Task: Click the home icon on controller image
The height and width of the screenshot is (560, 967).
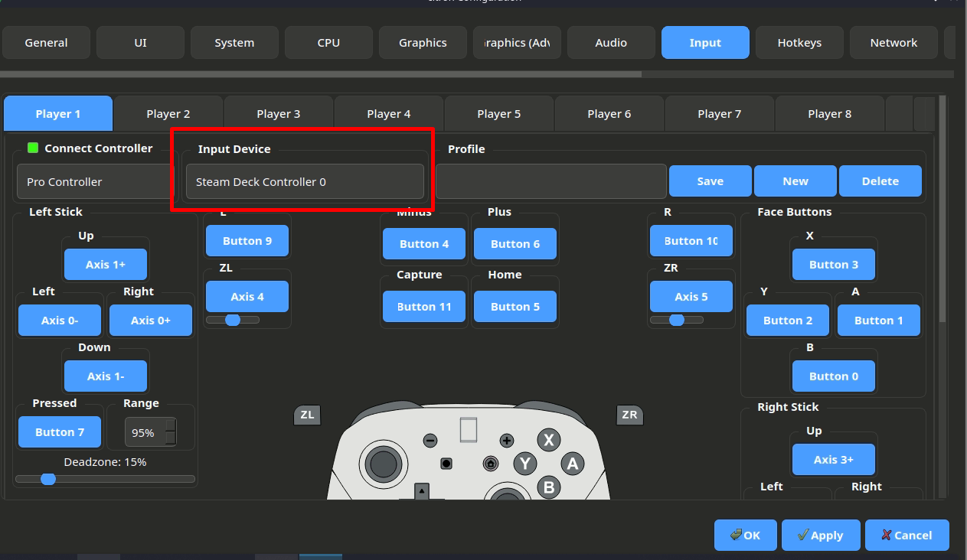Action: point(491,464)
